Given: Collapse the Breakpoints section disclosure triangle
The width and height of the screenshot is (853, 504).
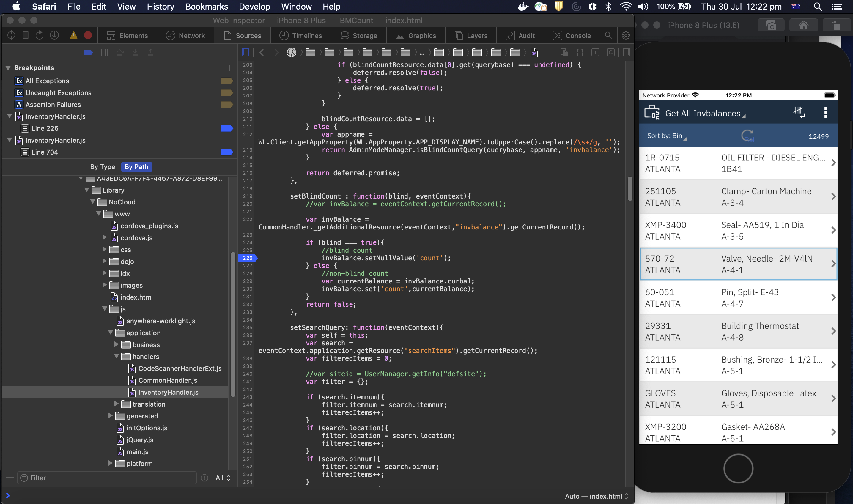Looking at the screenshot, I should point(7,67).
